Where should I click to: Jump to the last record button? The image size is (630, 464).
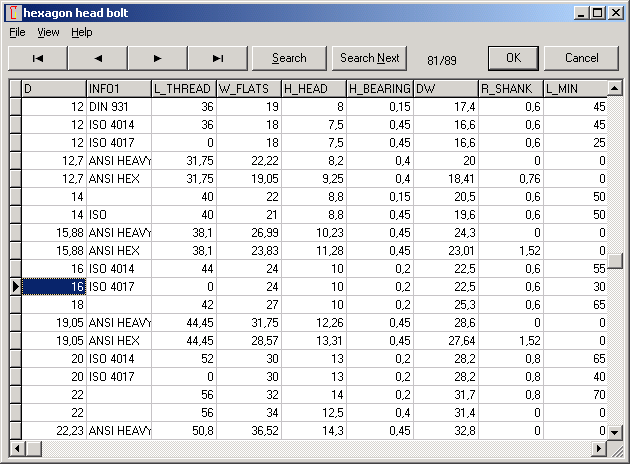[218, 58]
